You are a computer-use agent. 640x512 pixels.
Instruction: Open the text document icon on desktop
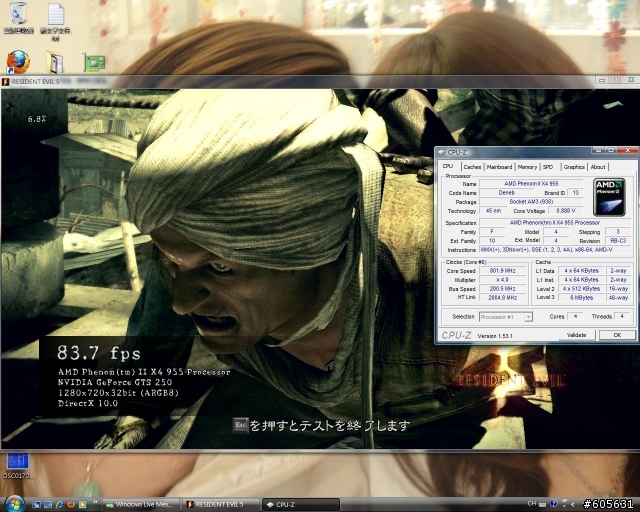pyautogui.click(x=56, y=21)
